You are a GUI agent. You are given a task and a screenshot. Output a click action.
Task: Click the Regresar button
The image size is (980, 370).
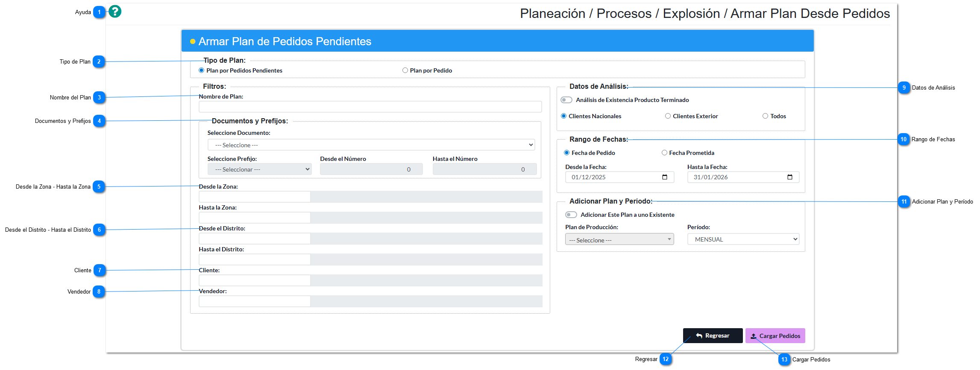[713, 336]
